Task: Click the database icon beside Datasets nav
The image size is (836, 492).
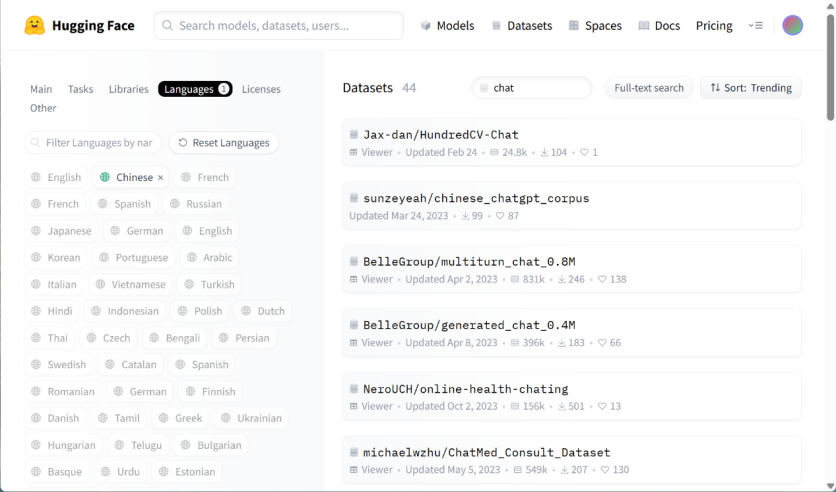Action: click(496, 26)
